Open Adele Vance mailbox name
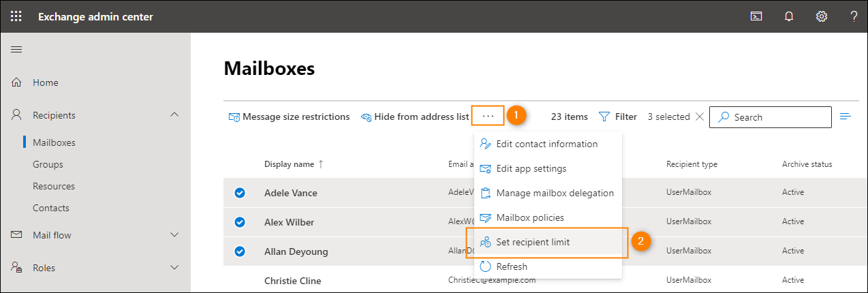This screenshot has width=868, height=293. (x=291, y=193)
